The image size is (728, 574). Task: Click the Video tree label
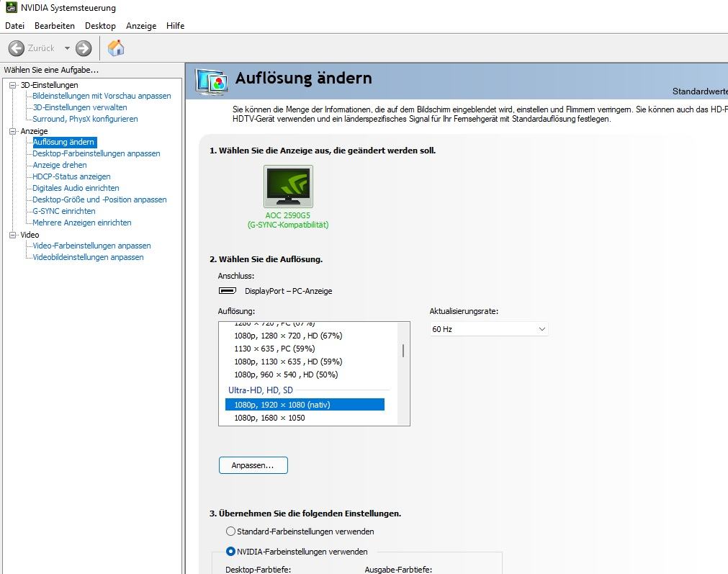click(x=30, y=235)
